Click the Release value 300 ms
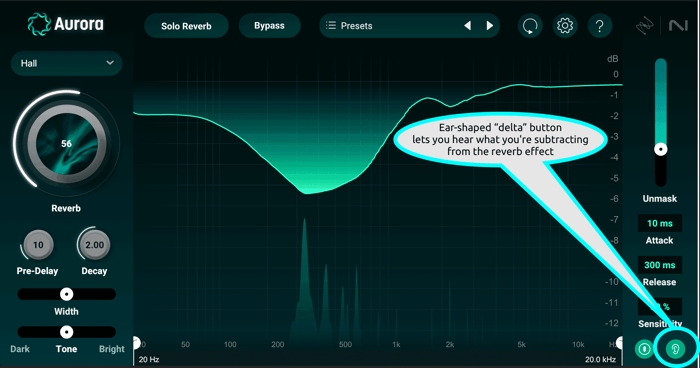This screenshot has height=368, width=700. pos(660,265)
